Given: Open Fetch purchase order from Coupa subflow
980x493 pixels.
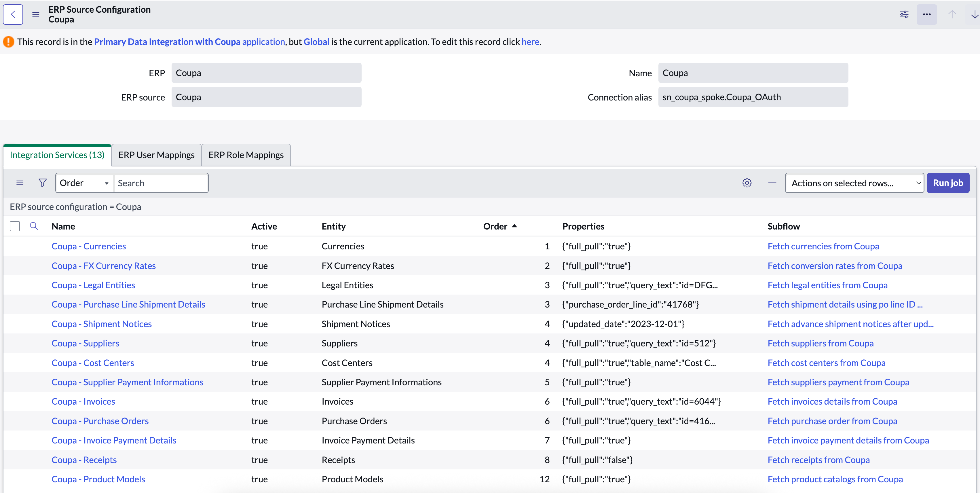Looking at the screenshot, I should 832,421.
